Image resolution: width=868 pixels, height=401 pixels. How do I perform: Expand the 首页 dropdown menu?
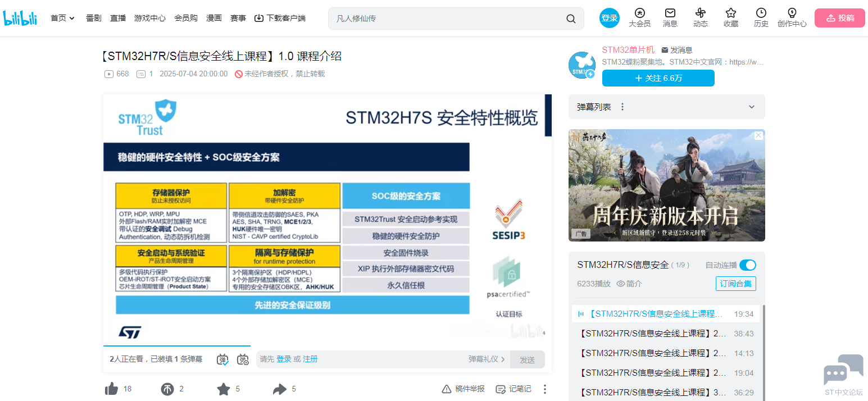63,18
